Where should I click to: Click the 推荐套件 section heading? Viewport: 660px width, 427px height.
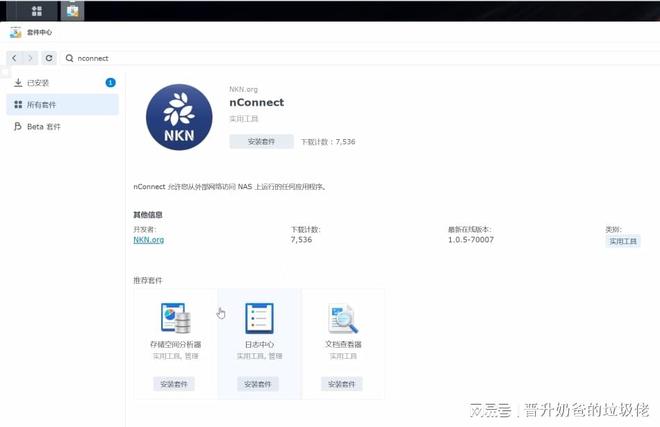pyautogui.click(x=148, y=280)
